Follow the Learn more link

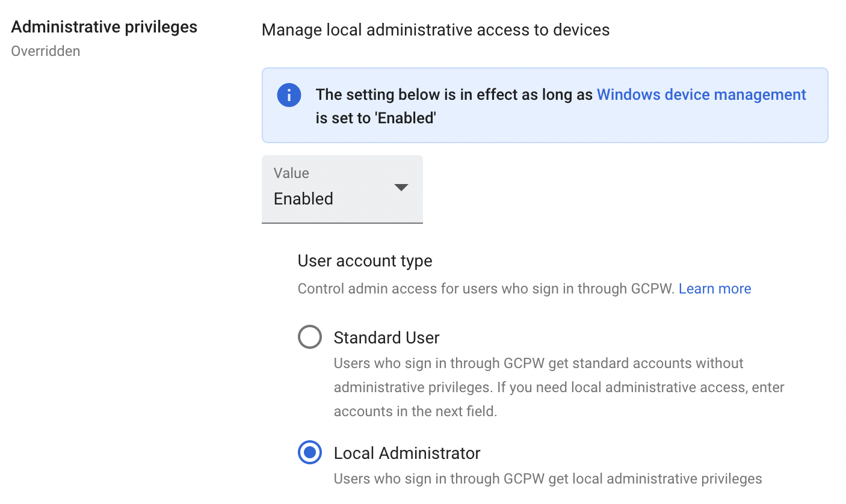715,289
